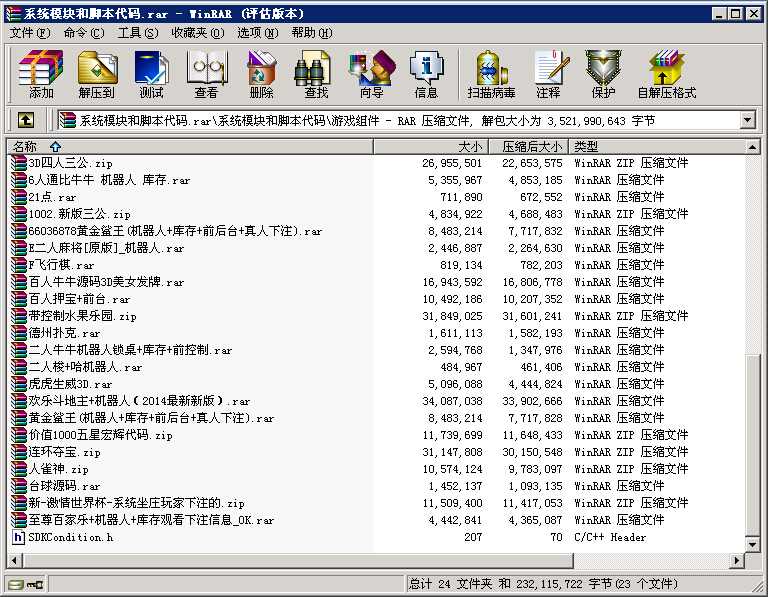The height and width of the screenshot is (597, 768).
Task: Select file 6人通比牛牛 机器人 库存.rar
Action: [x=109, y=180]
